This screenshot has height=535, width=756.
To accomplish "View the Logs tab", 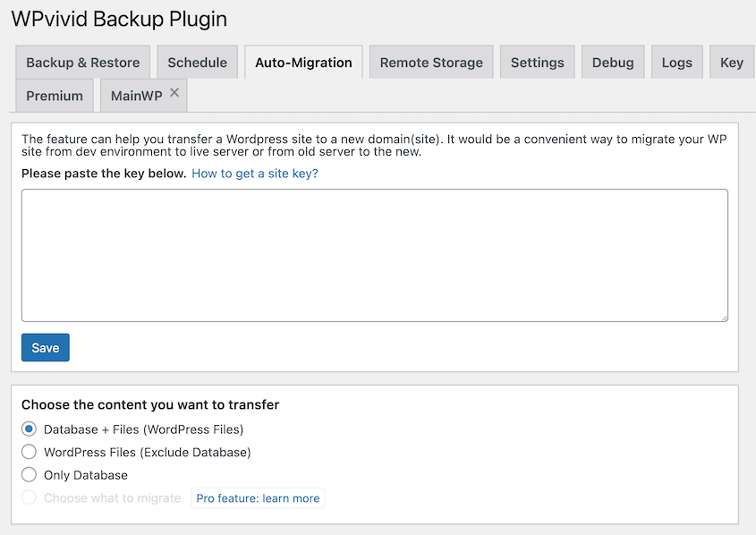I will (676, 62).
